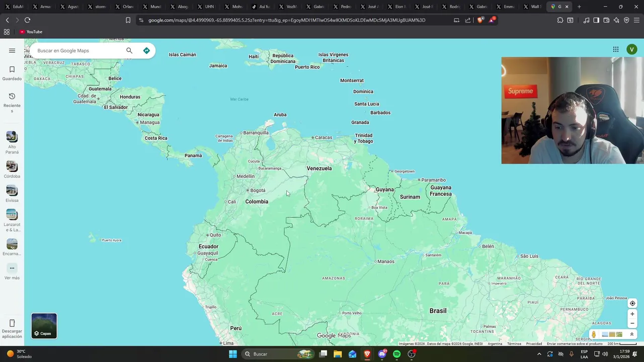Image resolution: width=644 pixels, height=362 pixels.
Task: Open browser extensions puzzle icon
Action: click(560, 20)
